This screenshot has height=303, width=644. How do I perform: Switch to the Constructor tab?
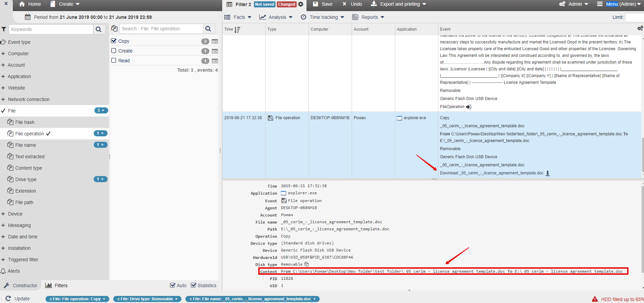pos(21,285)
